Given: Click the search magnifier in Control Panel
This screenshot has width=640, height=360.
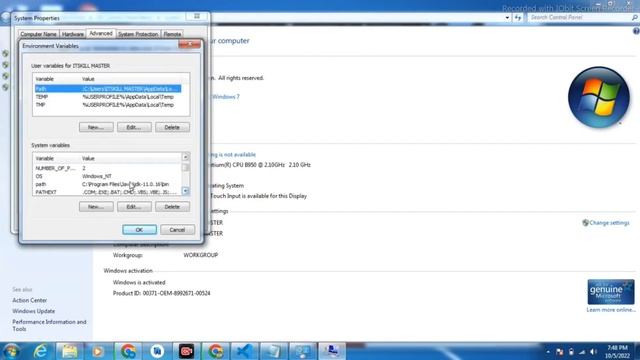Looking at the screenshot, I should (x=634, y=18).
